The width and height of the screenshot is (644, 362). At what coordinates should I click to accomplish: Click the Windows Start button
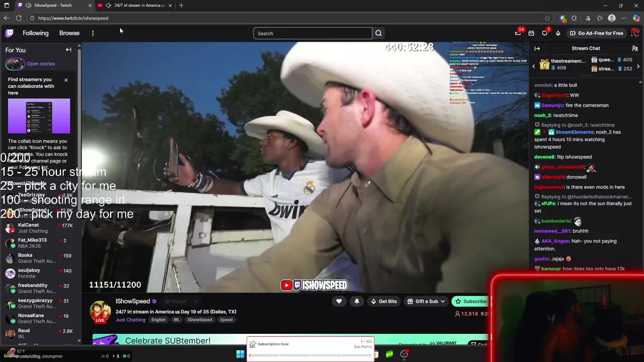point(240,354)
